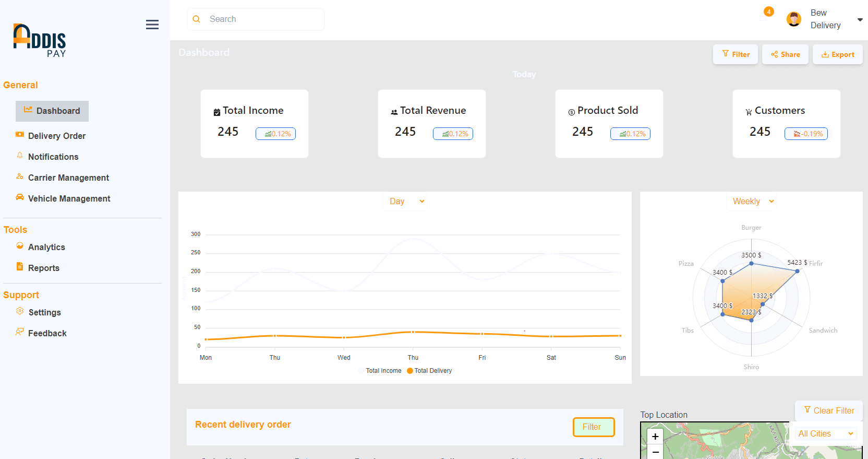Click Filter in Recent delivery order
868x459 pixels.
[x=594, y=427]
